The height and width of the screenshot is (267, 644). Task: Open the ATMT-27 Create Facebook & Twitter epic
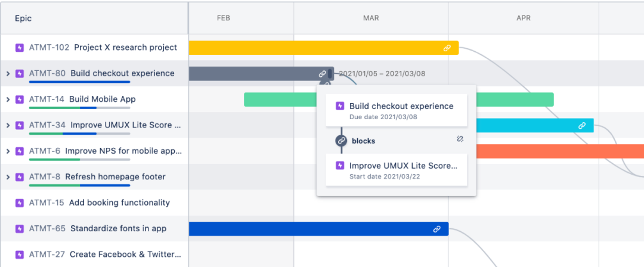click(x=98, y=254)
